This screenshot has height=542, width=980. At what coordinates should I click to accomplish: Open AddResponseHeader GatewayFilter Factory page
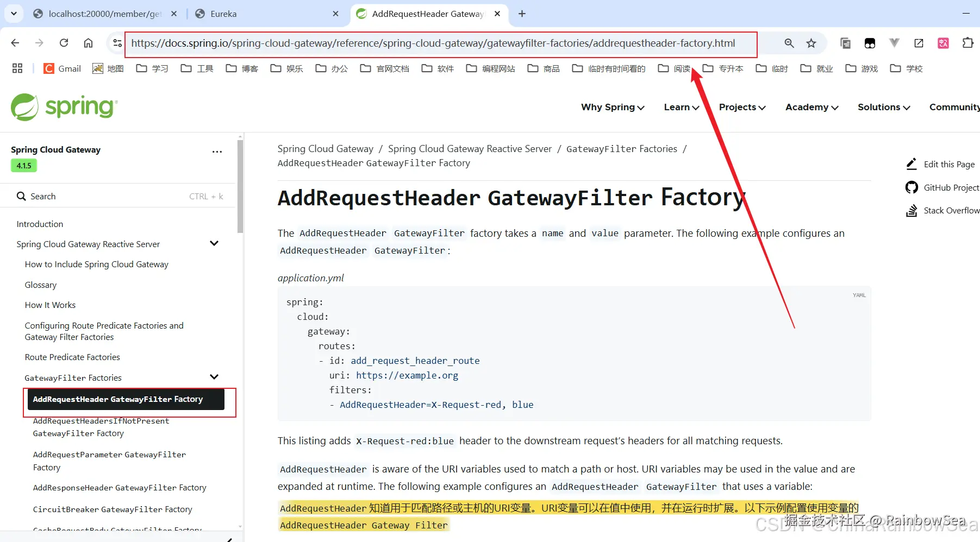120,488
